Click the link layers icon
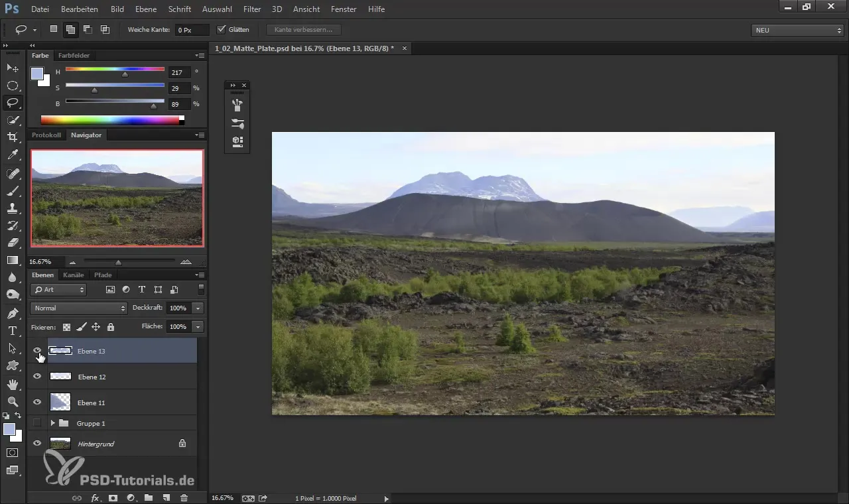849x504 pixels. coord(76,497)
